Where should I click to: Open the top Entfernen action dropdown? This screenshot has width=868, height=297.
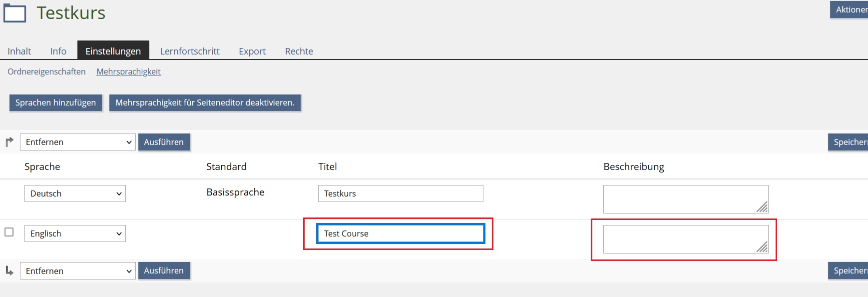coord(77,142)
